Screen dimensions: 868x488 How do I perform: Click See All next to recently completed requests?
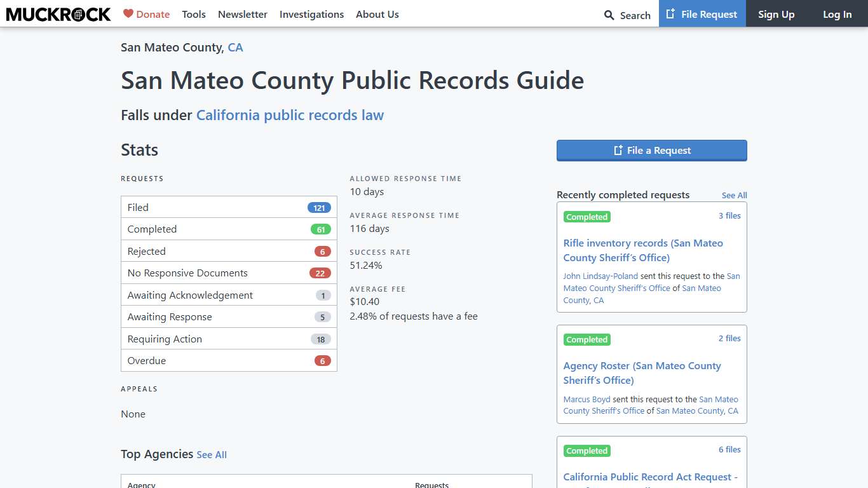coord(734,195)
